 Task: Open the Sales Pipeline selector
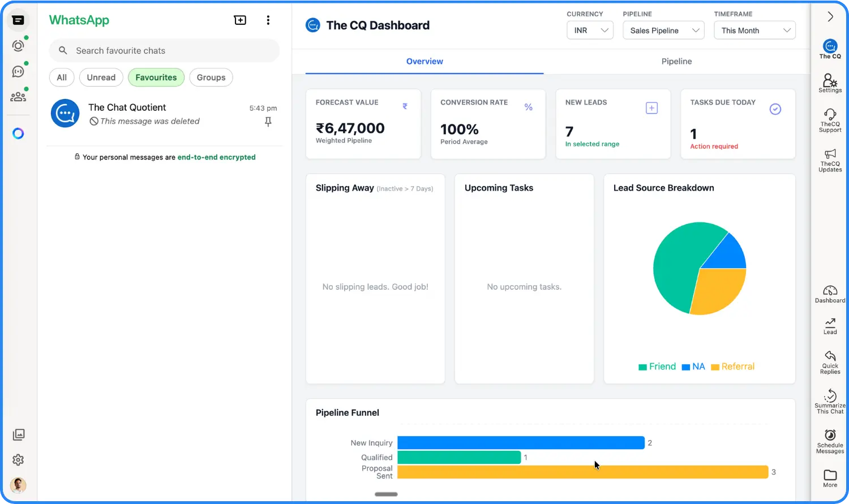[663, 30]
